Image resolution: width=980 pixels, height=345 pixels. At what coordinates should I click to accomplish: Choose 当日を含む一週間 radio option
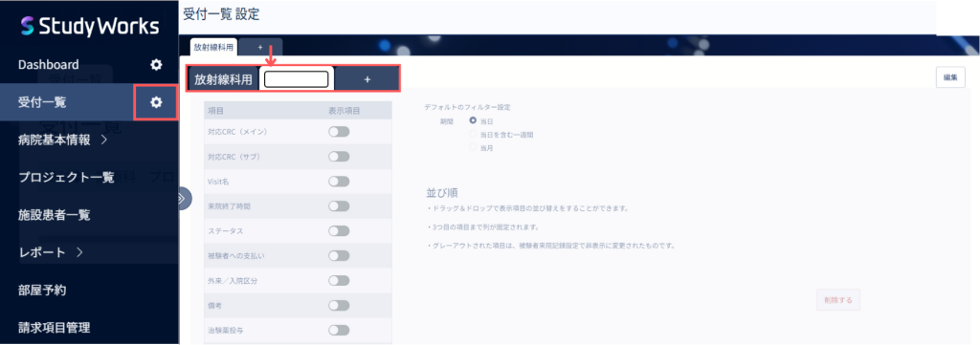(473, 134)
